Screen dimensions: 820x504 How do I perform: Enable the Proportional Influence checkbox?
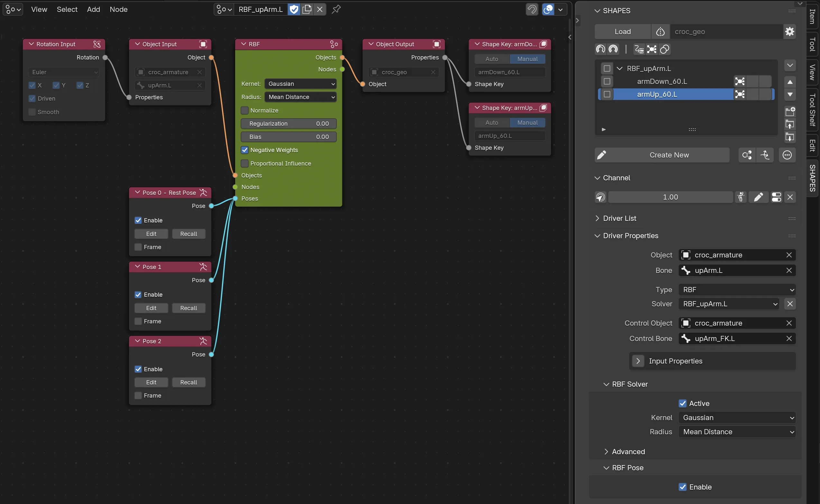pos(244,163)
